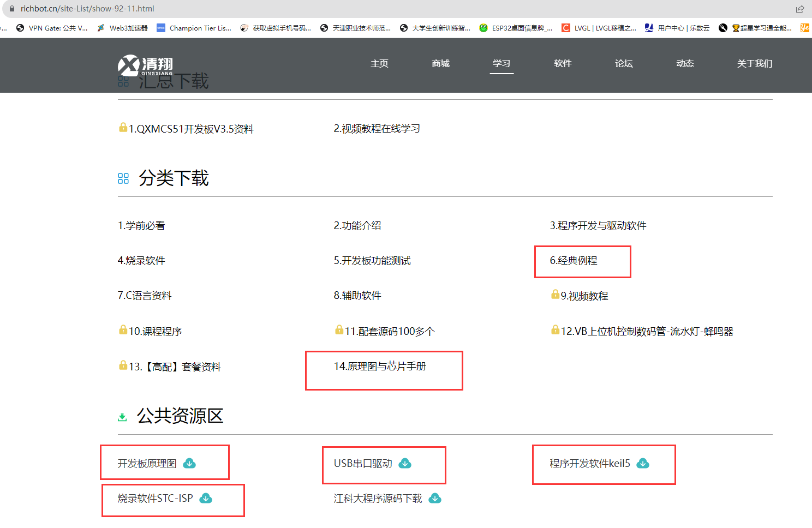
Task: Open the 商城 navigation item
Action: tap(440, 64)
